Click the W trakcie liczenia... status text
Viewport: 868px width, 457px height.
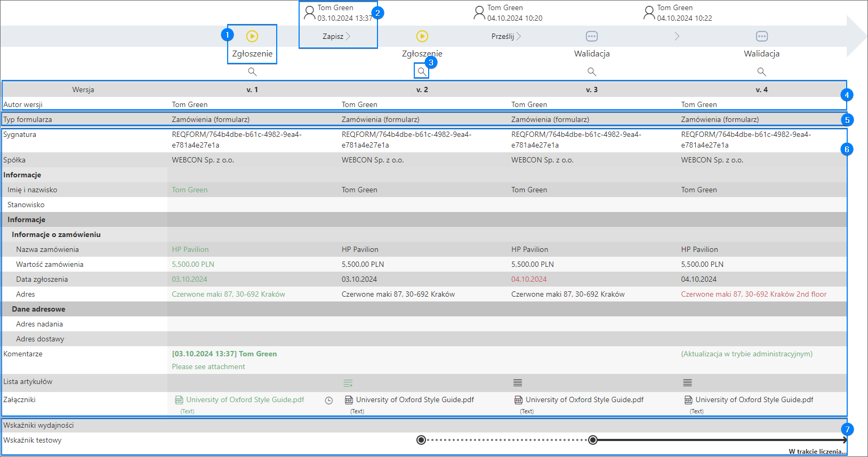coord(817,451)
